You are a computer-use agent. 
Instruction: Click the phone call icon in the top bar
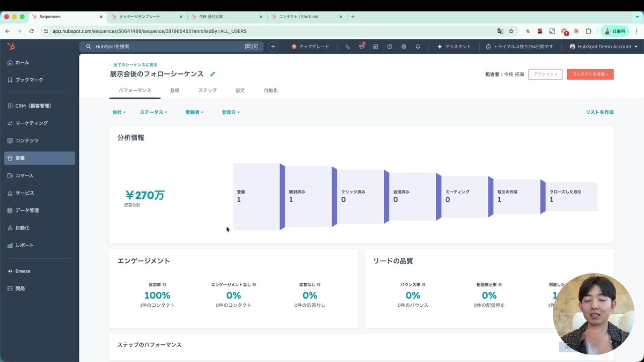click(347, 46)
